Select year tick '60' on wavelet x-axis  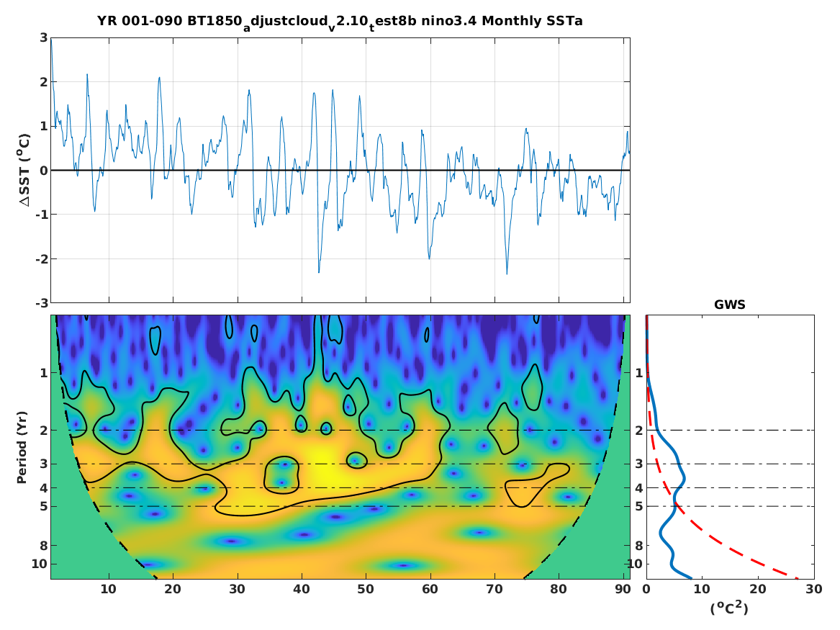pyautogui.click(x=430, y=589)
